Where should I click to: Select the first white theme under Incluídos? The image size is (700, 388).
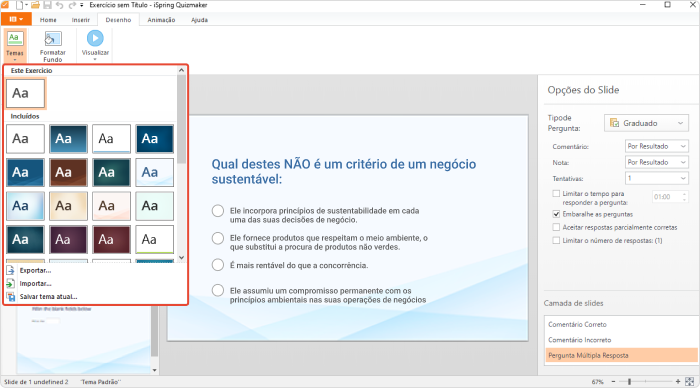(x=25, y=139)
